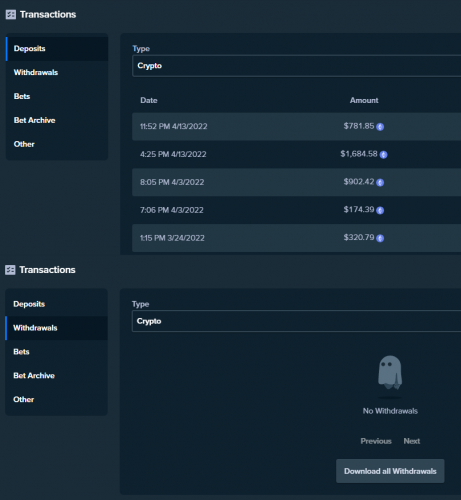Switch to Bets in the bottom panel
The image size is (461, 500).
tap(57, 352)
